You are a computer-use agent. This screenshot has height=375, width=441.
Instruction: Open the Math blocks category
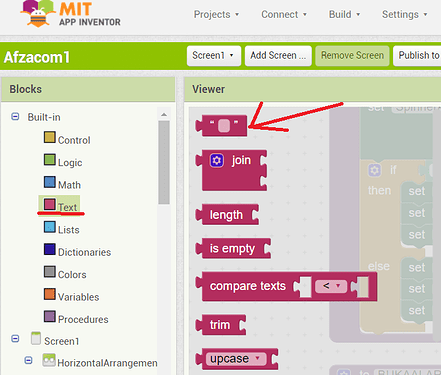[x=69, y=185]
